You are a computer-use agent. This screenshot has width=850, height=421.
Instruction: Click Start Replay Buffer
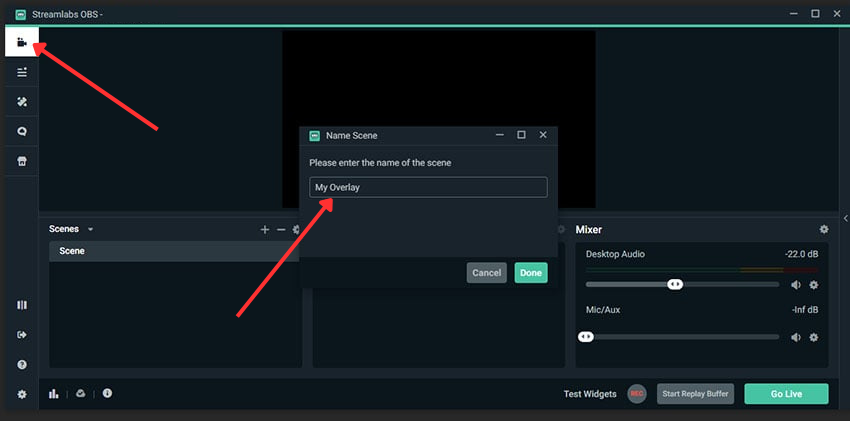(695, 394)
